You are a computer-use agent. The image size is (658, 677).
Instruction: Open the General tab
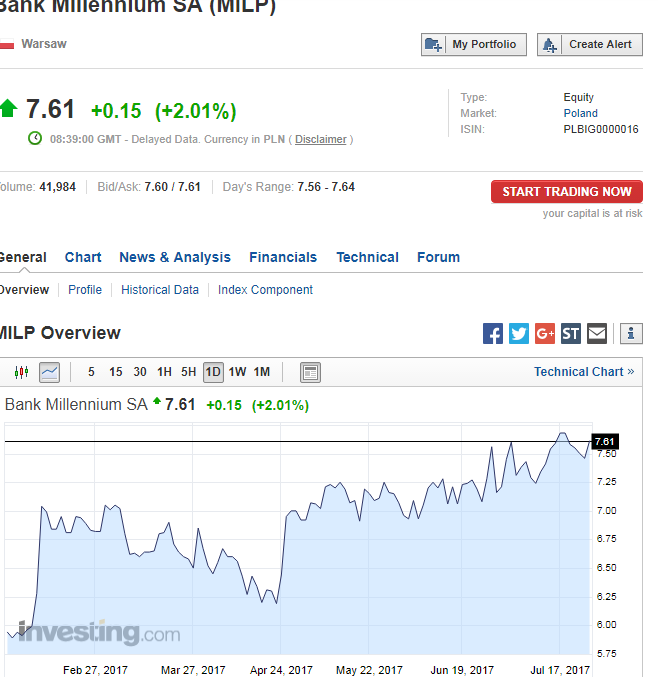point(22,257)
